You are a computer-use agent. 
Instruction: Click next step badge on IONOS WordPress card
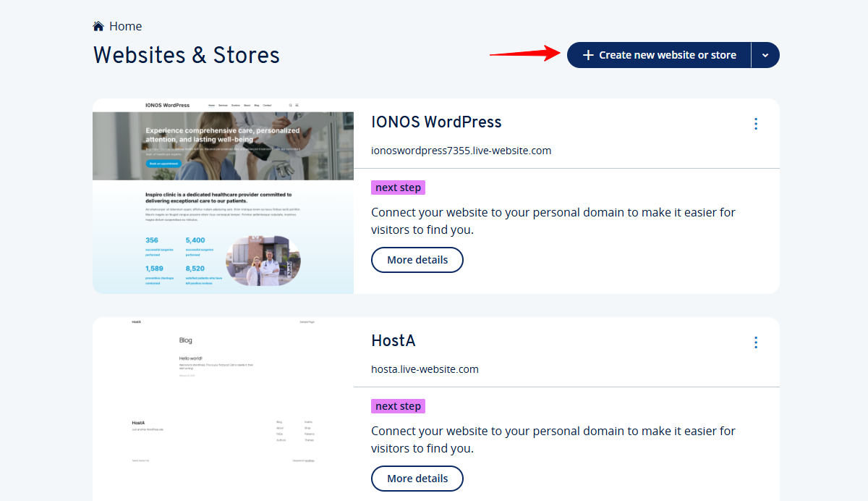[398, 188]
